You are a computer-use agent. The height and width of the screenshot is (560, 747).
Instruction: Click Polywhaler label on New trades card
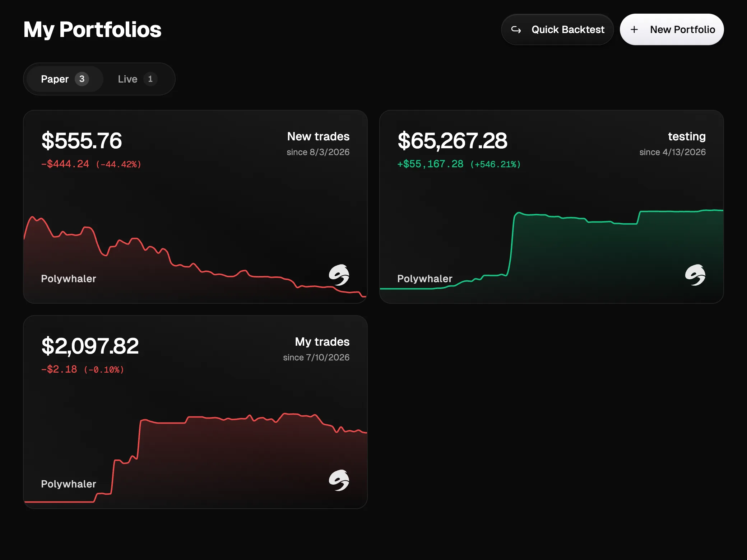coord(69,279)
